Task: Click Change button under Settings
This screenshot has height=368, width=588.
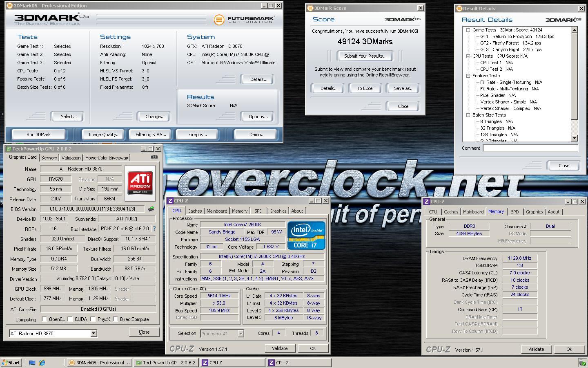Action: pos(155,117)
